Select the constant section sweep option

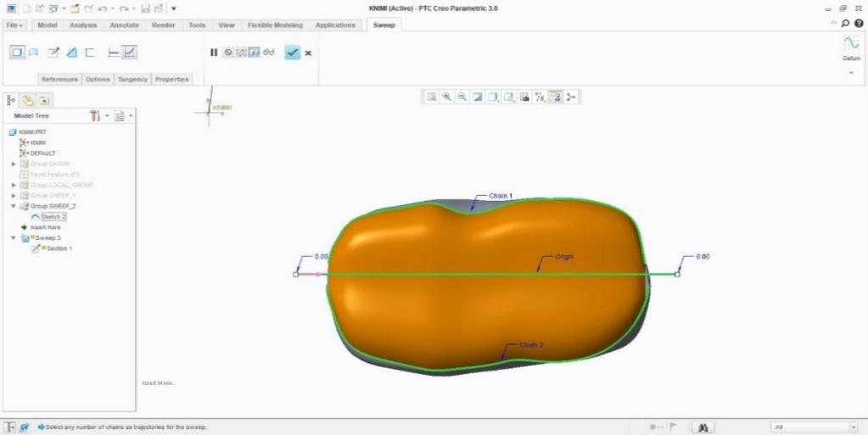pos(114,53)
